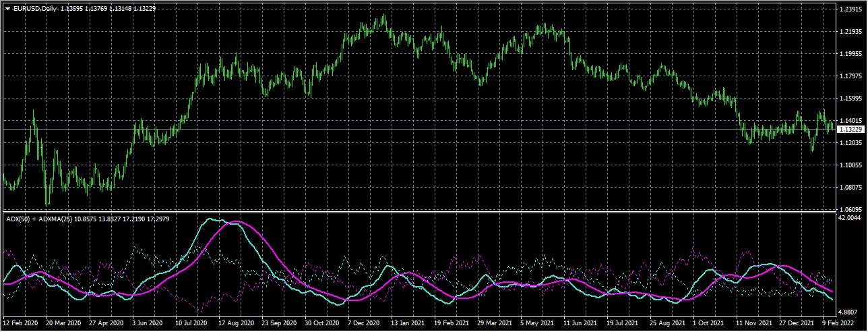Click the 17 Aug 2020 date label
This screenshot has height=332, width=868.
point(237,324)
